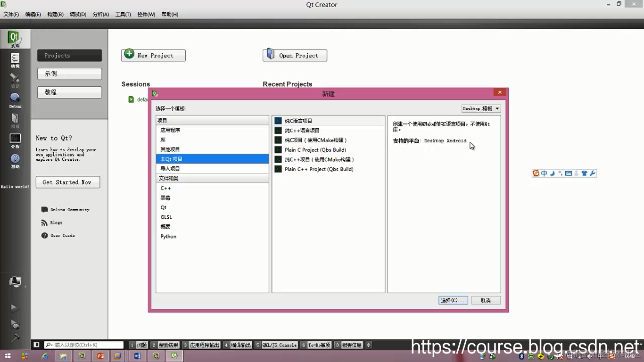The image size is (644, 362).
Task: Click the Run play icon
Action: click(x=15, y=308)
